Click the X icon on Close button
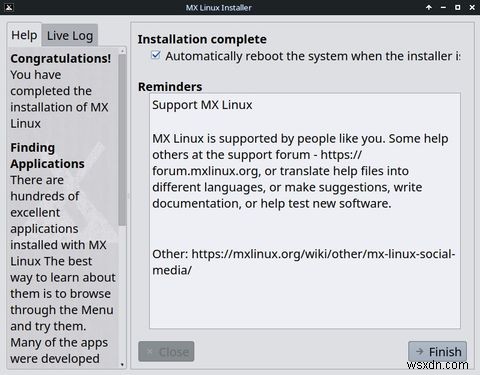Viewport: 480px width, 375px height. [150, 351]
